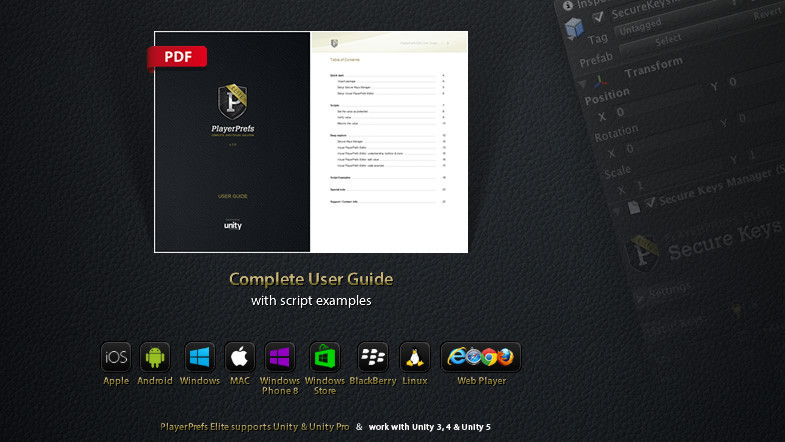785x442 pixels.
Task: Click 'work with Unity 3, 4 & Unity 5' text
Action: click(430, 427)
